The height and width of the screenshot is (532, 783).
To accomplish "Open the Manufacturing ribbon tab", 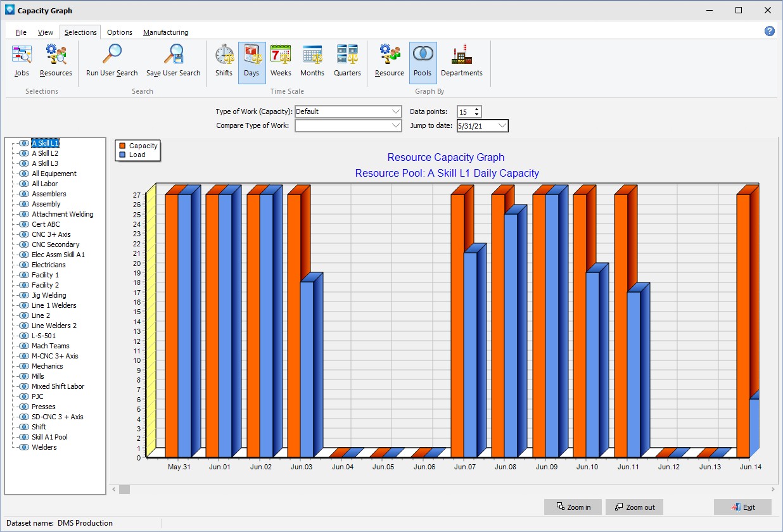I will coord(165,32).
